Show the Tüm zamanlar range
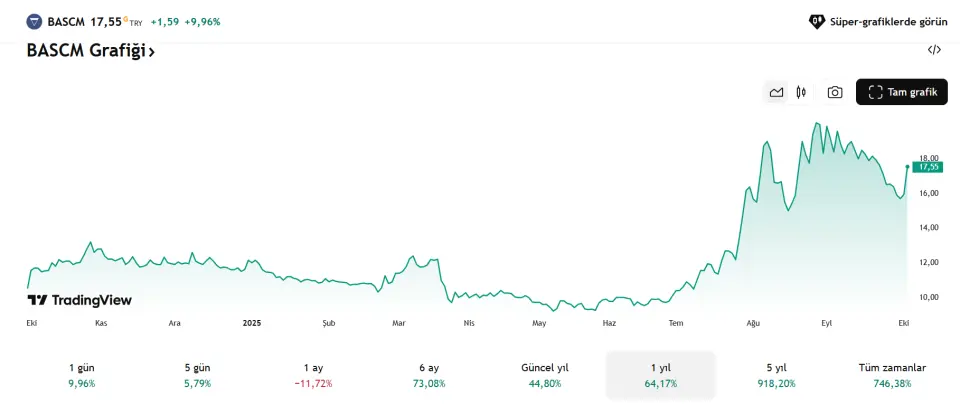Viewport: 960px width, 405px height. [892, 375]
